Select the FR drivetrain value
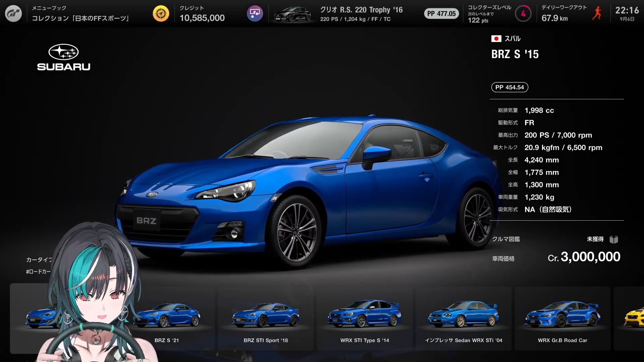644x362 pixels. (529, 123)
